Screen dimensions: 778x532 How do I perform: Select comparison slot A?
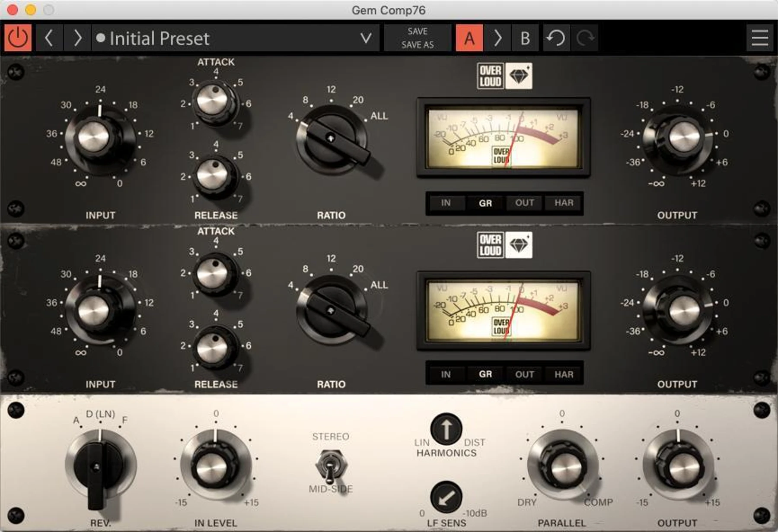469,38
